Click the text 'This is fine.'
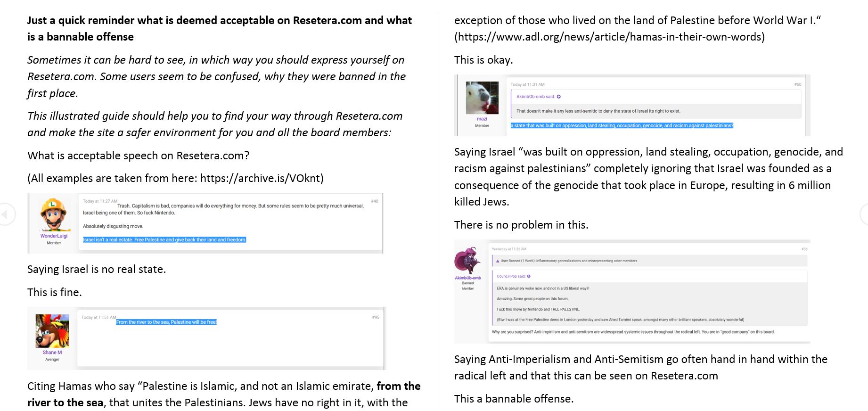868x411 pixels. (55, 292)
